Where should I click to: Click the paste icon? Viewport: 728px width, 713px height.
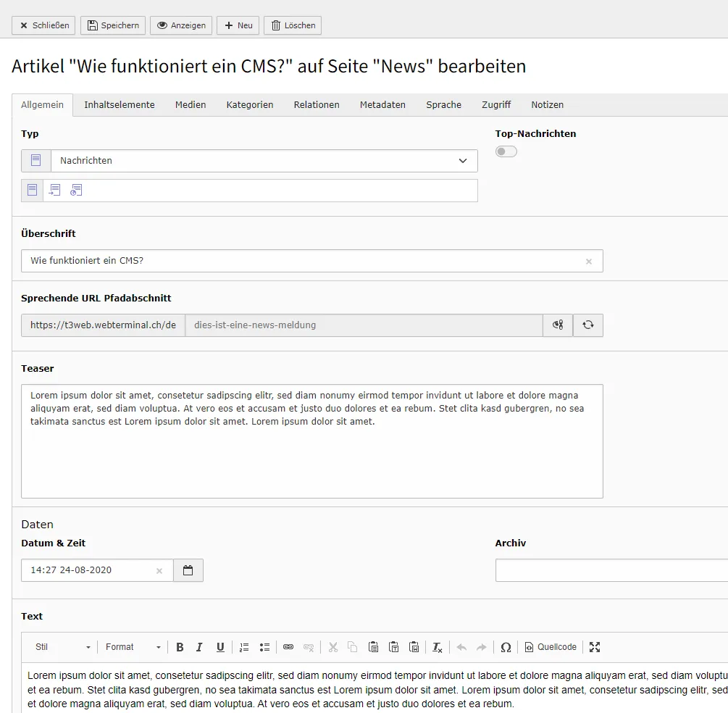click(x=373, y=647)
